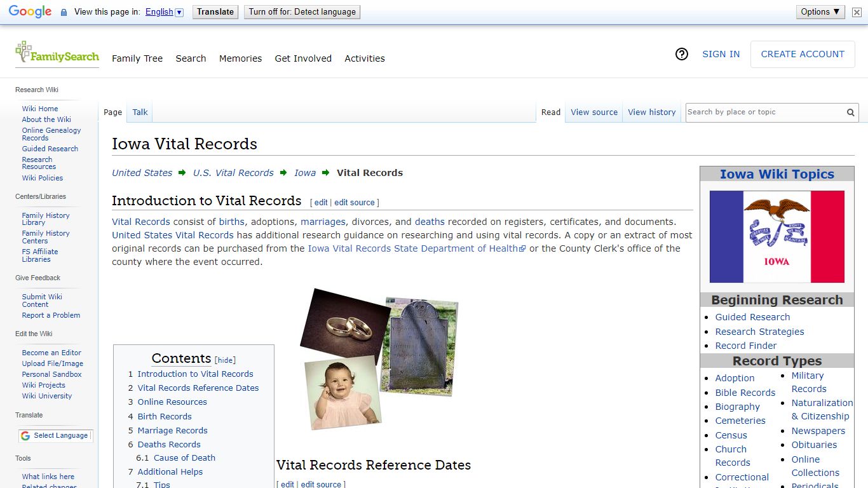Click SIGN IN
The width and height of the screenshot is (868, 488).
pyautogui.click(x=721, y=55)
